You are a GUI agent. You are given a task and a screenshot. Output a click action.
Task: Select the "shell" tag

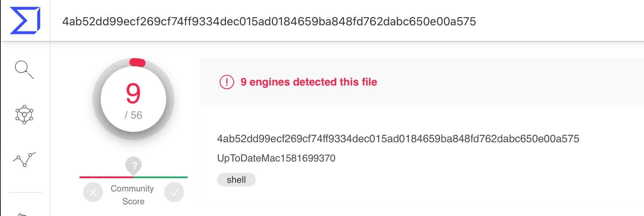236,180
